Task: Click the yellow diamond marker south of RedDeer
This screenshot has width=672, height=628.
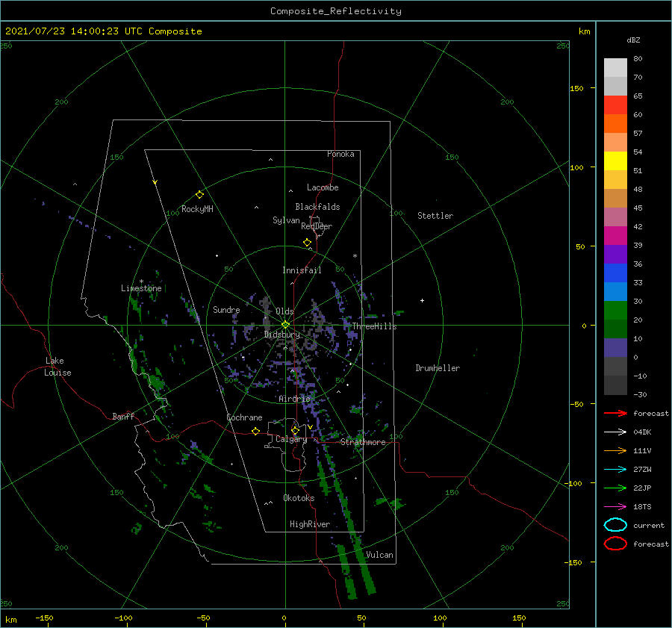Action: coord(307,243)
